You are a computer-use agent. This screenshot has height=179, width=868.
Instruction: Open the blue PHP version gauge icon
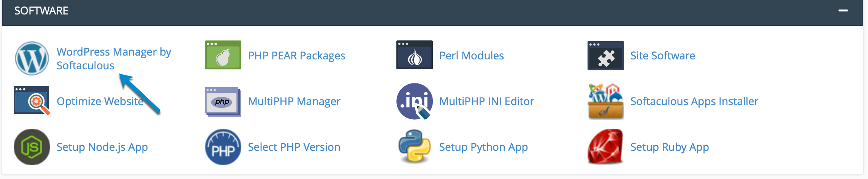[x=223, y=147]
